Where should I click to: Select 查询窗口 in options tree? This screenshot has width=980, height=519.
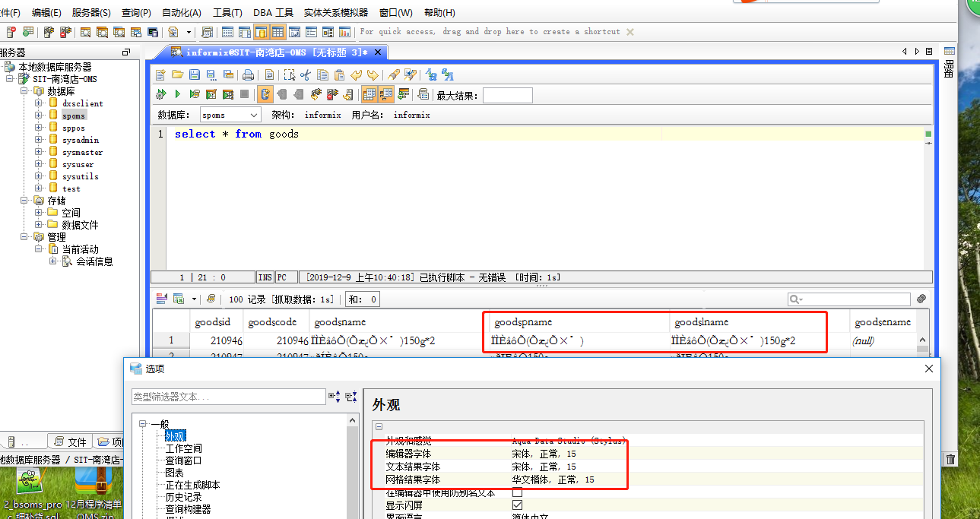[184, 460]
